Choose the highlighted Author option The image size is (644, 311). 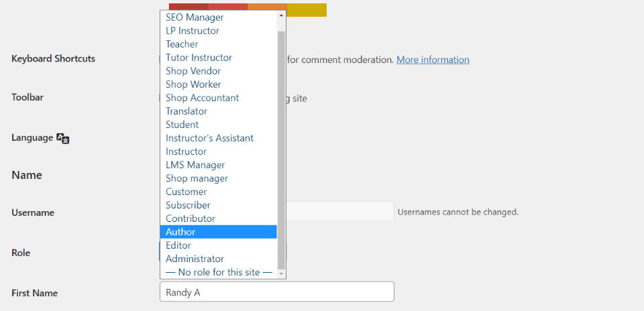[180, 232]
